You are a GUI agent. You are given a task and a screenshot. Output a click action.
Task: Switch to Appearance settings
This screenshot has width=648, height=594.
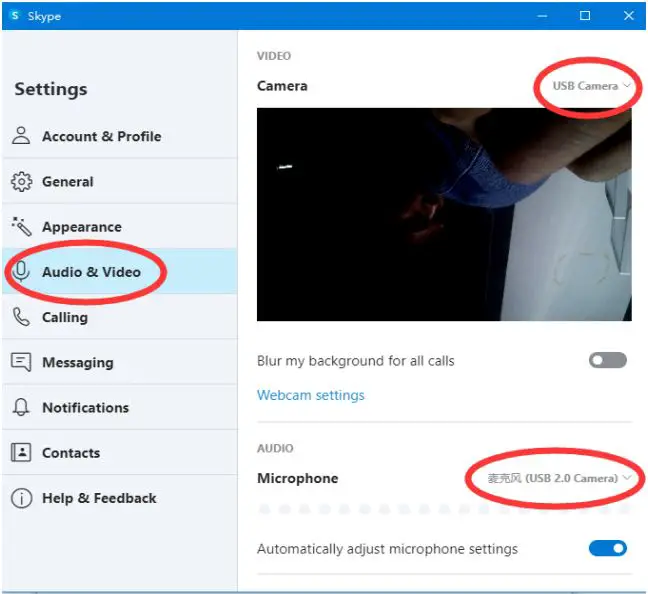(120, 227)
